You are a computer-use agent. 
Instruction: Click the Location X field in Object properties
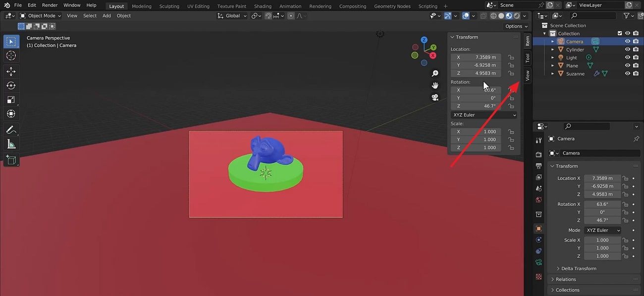pyautogui.click(x=601, y=178)
